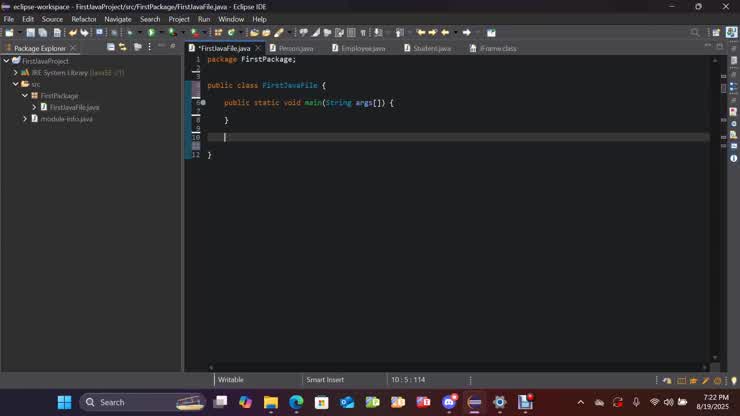The width and height of the screenshot is (740, 416).
Task: Toggle the fold marker beside main method
Action: click(203, 102)
